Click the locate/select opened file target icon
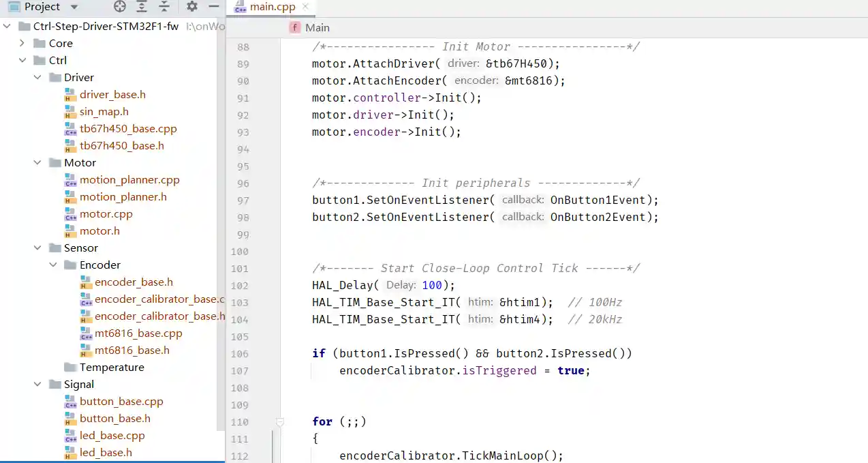Screen dimensions: 868x463 [x=120, y=7]
